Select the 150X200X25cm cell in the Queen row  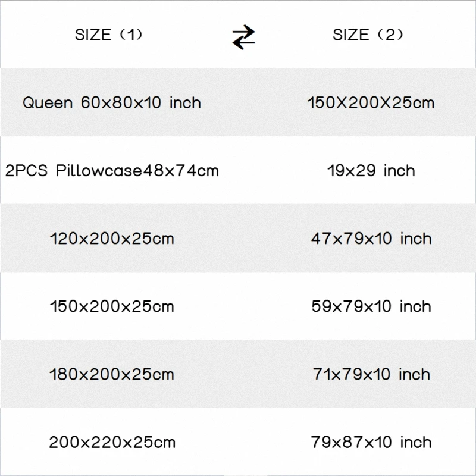click(x=371, y=103)
